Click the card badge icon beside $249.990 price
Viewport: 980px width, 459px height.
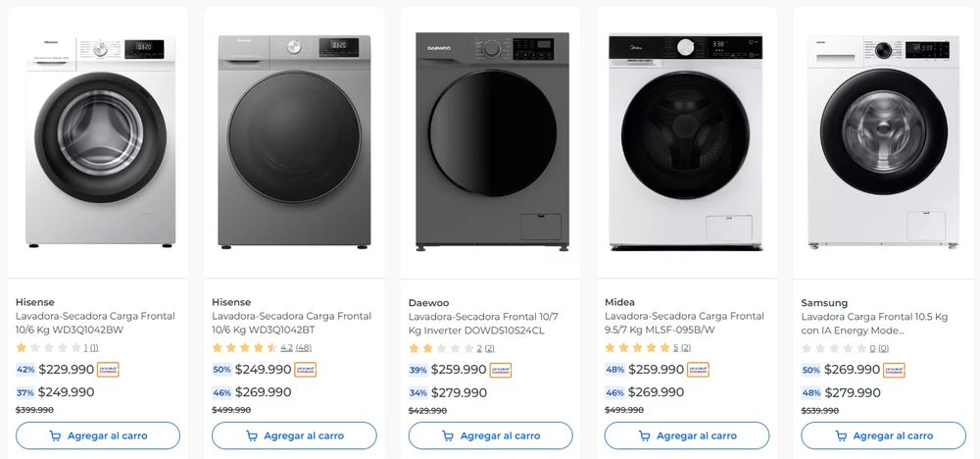tap(305, 370)
